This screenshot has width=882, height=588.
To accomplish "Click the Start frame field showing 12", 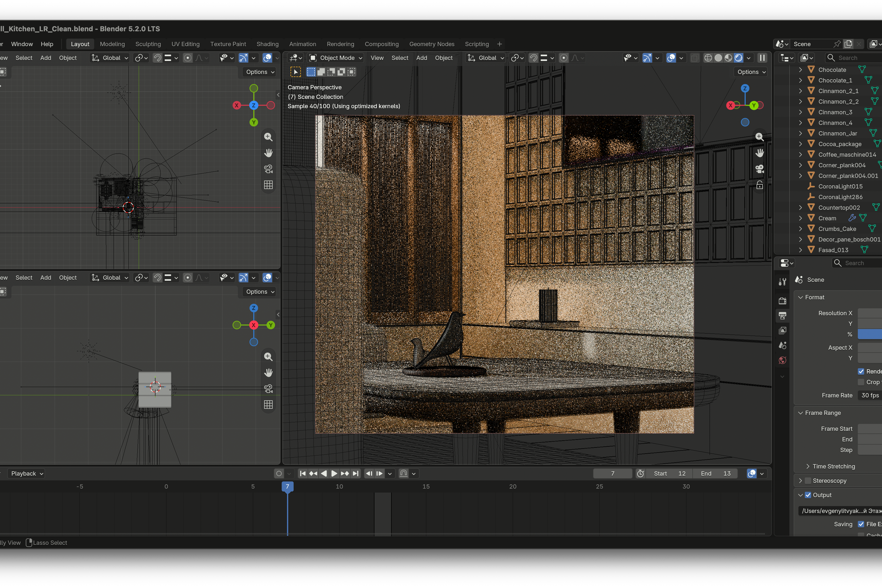I will coord(670,474).
